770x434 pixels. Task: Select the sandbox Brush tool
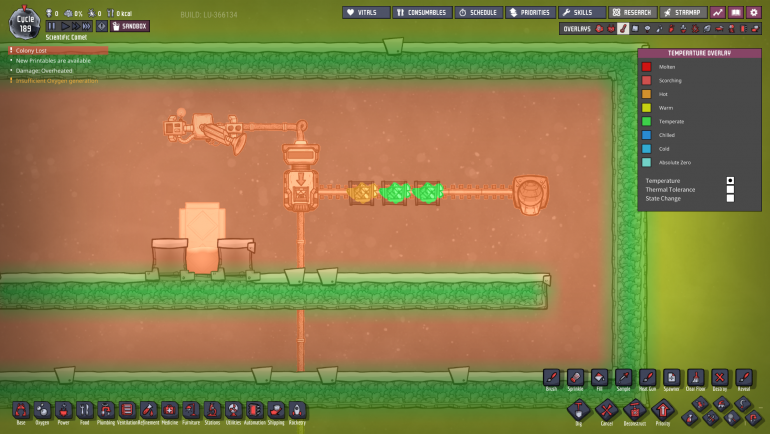point(551,378)
